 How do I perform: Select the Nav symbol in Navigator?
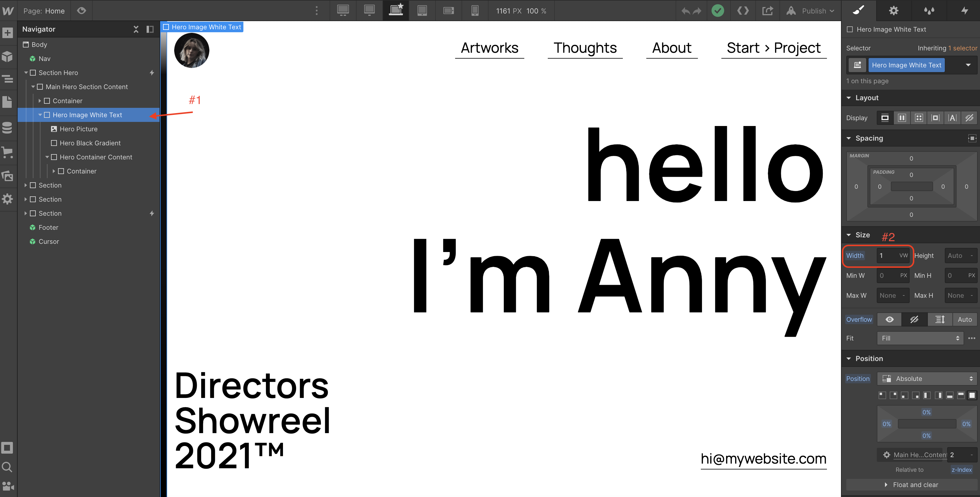point(45,59)
